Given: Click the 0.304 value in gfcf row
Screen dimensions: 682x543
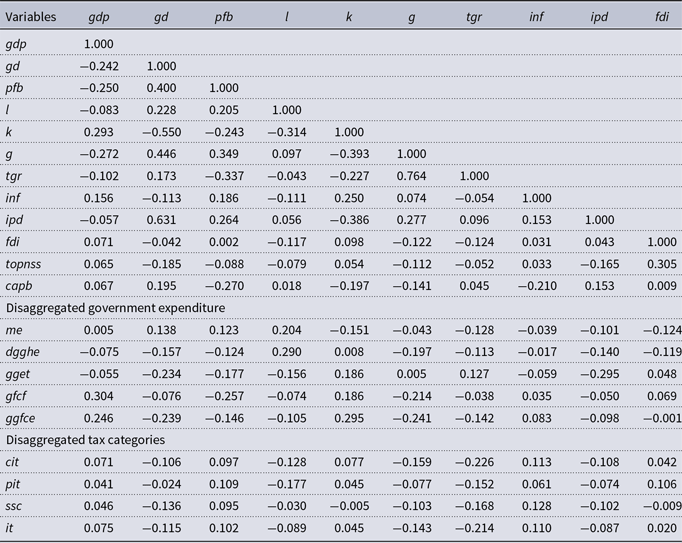Looking at the screenshot, I should click(99, 396).
